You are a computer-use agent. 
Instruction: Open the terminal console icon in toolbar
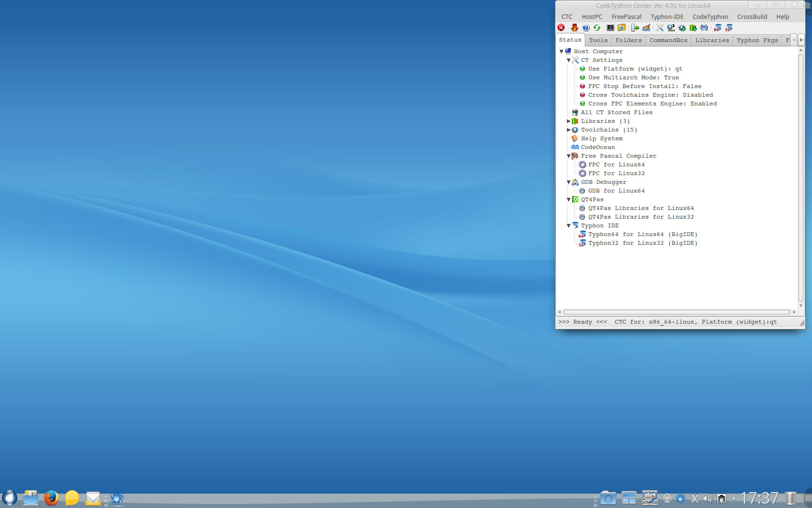pyautogui.click(x=610, y=28)
